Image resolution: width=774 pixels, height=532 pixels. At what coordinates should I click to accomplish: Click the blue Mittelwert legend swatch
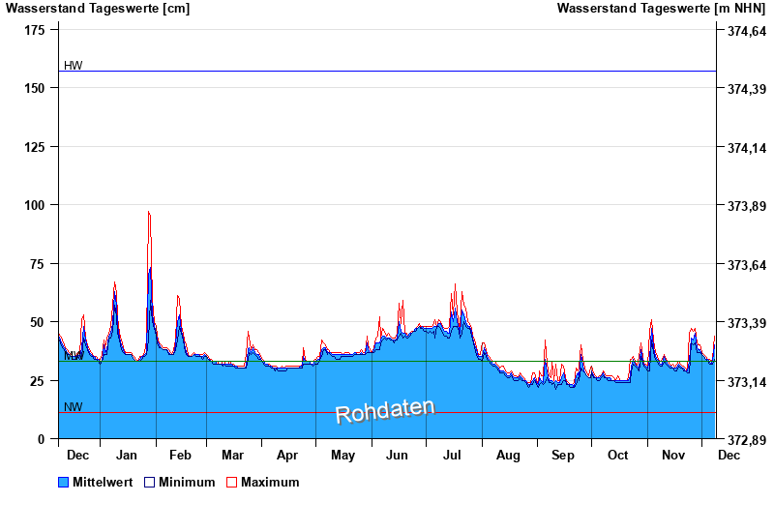click(64, 482)
